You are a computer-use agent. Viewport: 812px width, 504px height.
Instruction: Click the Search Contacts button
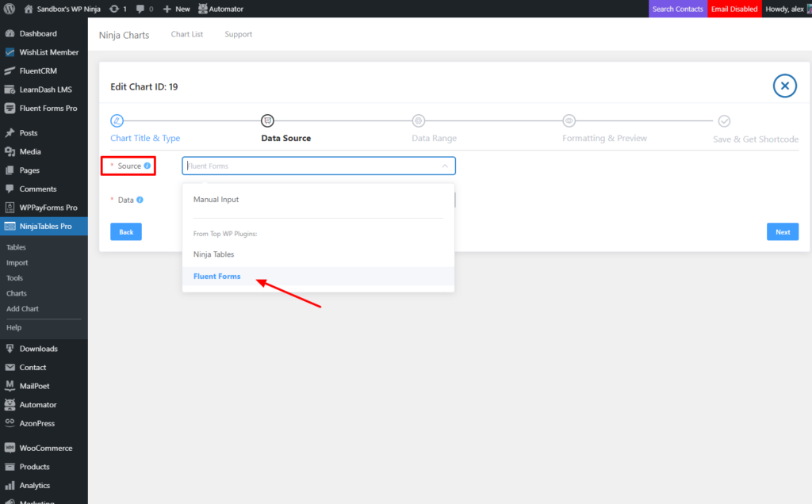tap(677, 9)
